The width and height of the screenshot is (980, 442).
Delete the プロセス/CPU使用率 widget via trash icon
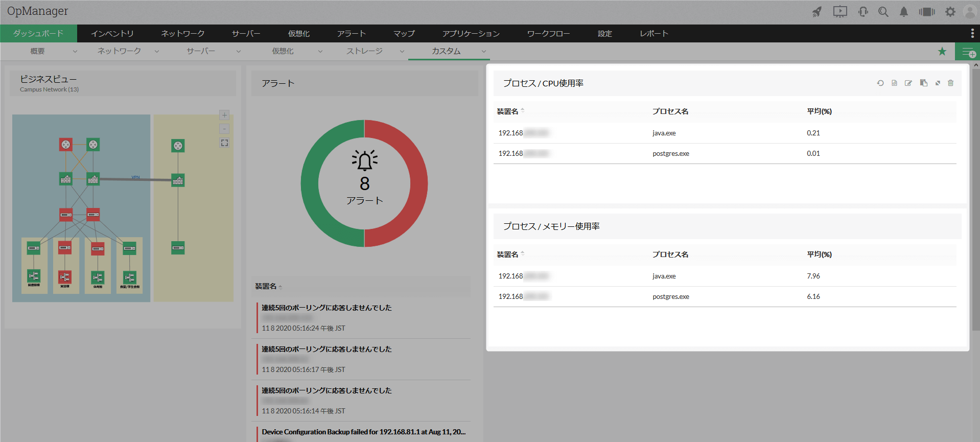[x=950, y=83]
